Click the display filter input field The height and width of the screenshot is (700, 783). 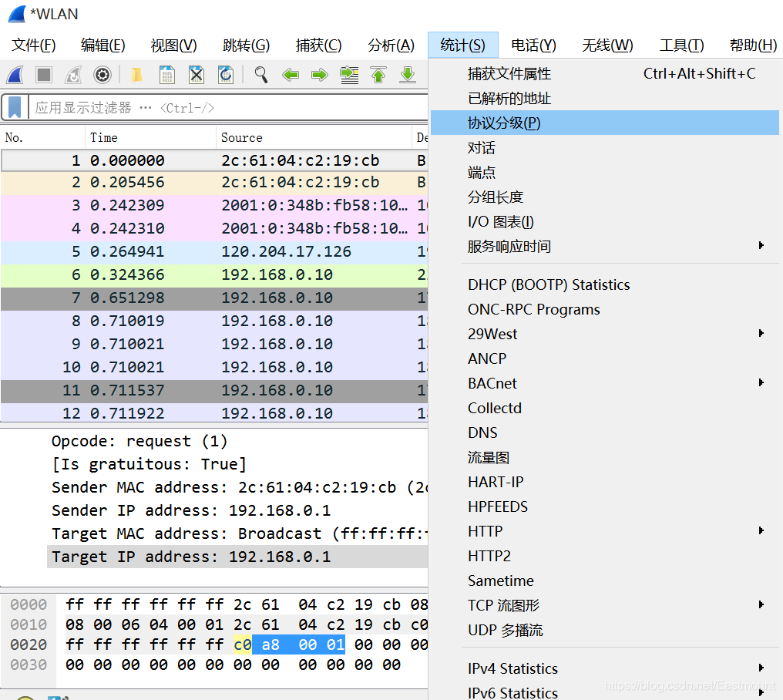pyautogui.click(x=228, y=107)
